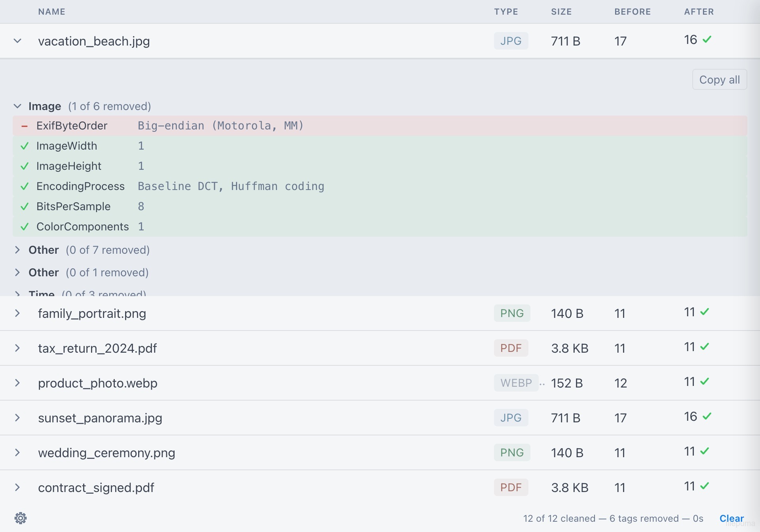
Task: Click the PNG badge of family_portrait.png
Action: pos(512,313)
